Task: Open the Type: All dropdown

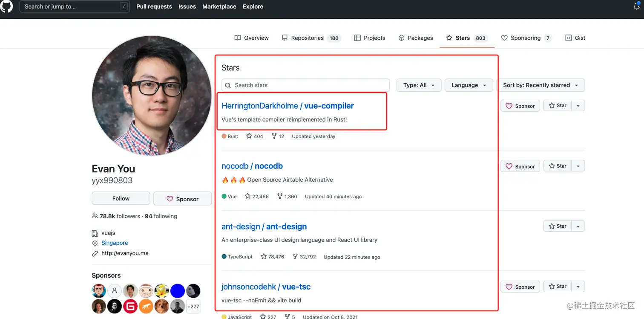Action: [419, 85]
